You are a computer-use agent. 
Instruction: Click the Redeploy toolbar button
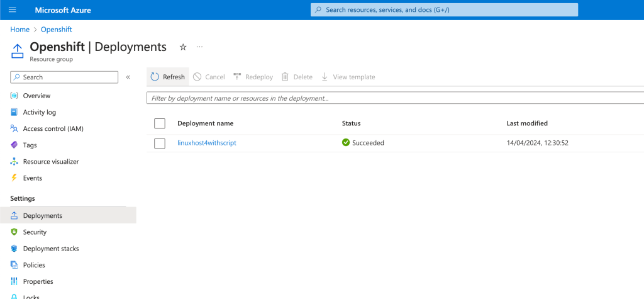click(253, 77)
